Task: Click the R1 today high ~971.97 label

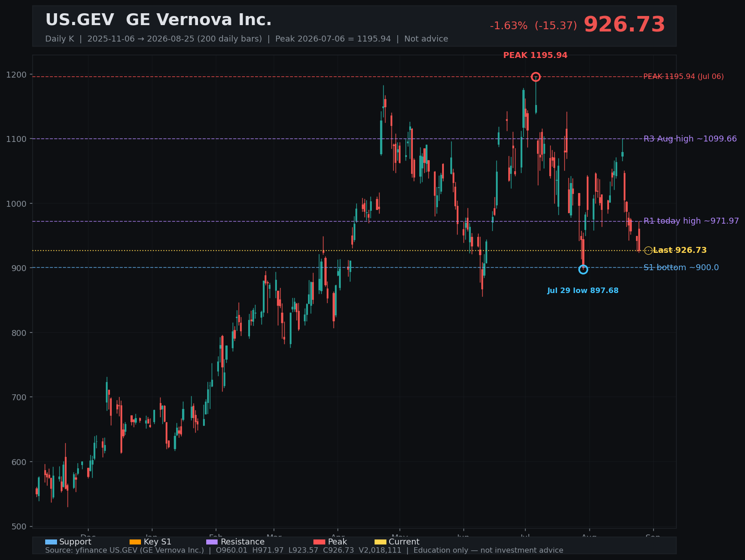Action: pos(691,221)
